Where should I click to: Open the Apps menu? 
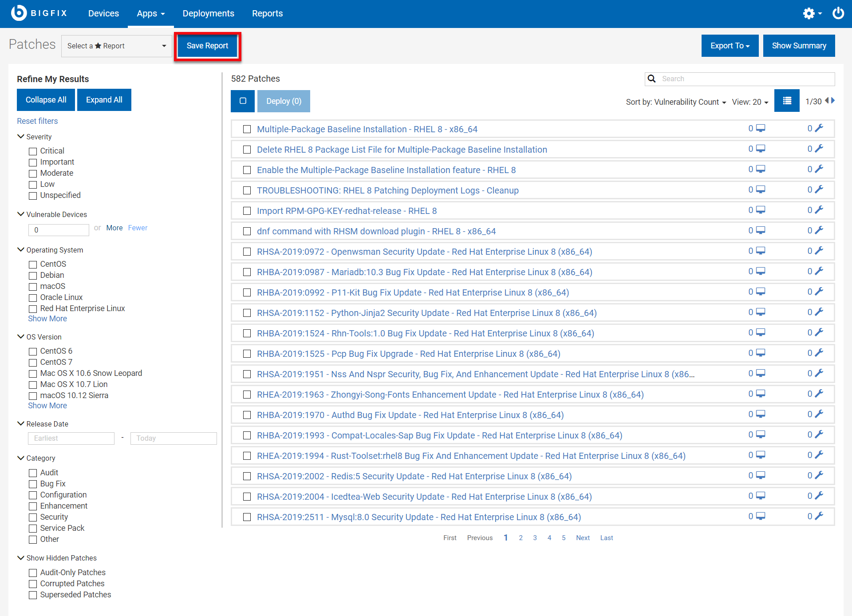[150, 13]
